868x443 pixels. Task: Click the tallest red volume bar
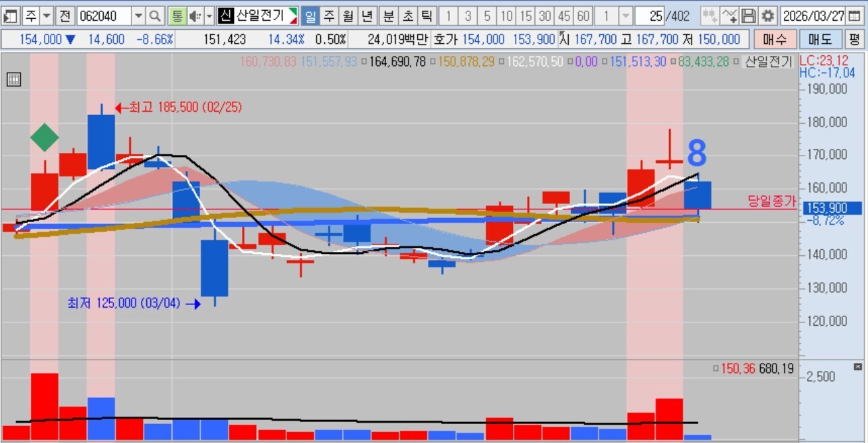[x=44, y=407]
